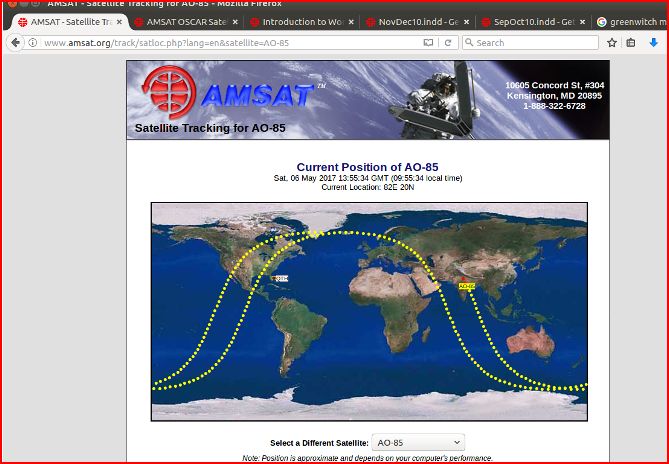Click the 'Kensington, MD 20895' text
Image resolution: width=669 pixels, height=464 pixels.
pyautogui.click(x=554, y=96)
